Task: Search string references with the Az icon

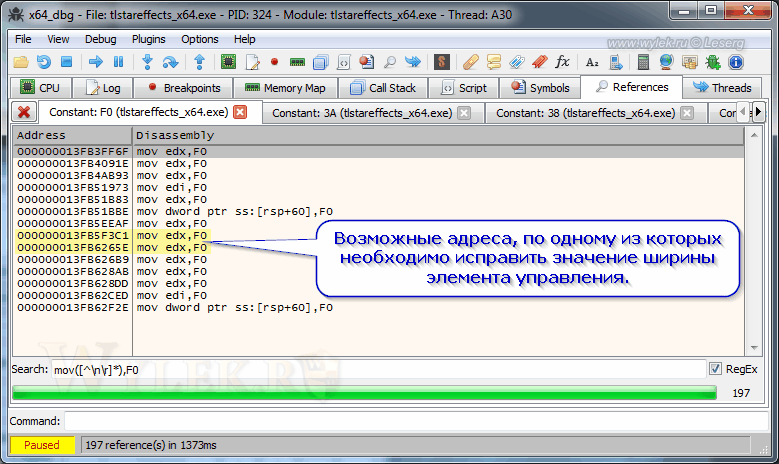Action: point(592,63)
